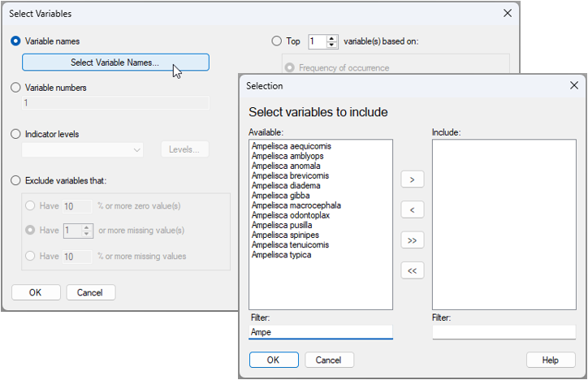The width and height of the screenshot is (588, 380).
Task: Choose the Variable numbers option
Action: 16,88
